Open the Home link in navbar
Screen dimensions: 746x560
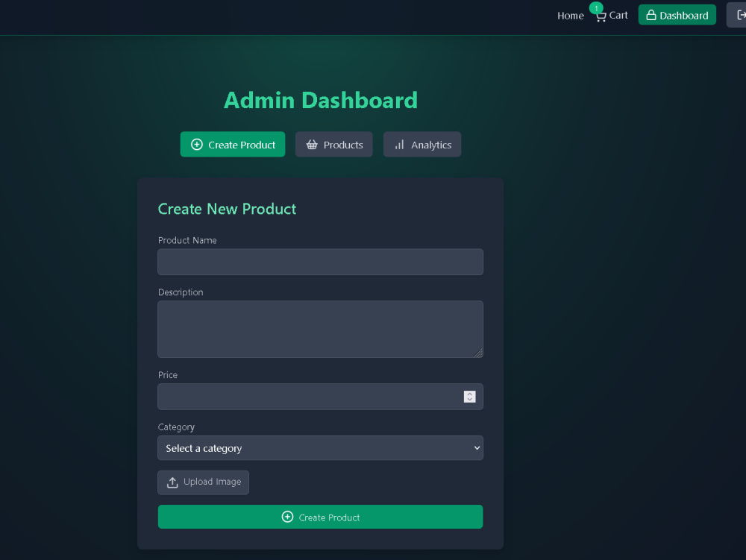coord(570,16)
